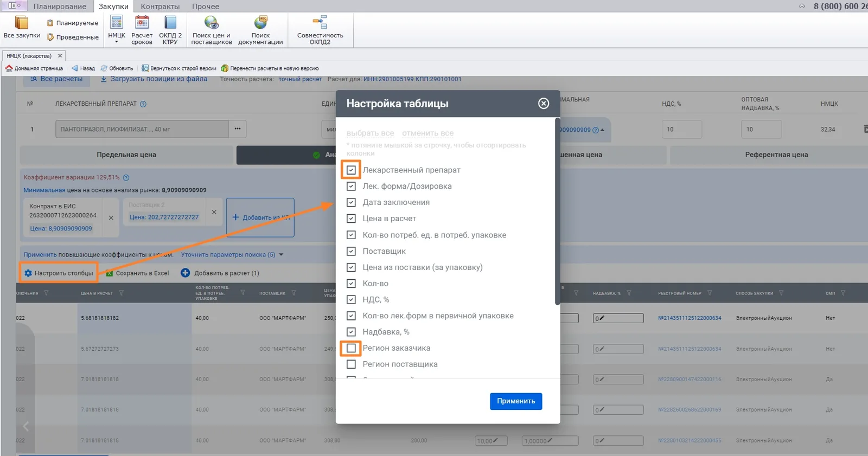Screen dimensions: 868x456
Task: Click выбрать все link
Action: click(x=370, y=133)
